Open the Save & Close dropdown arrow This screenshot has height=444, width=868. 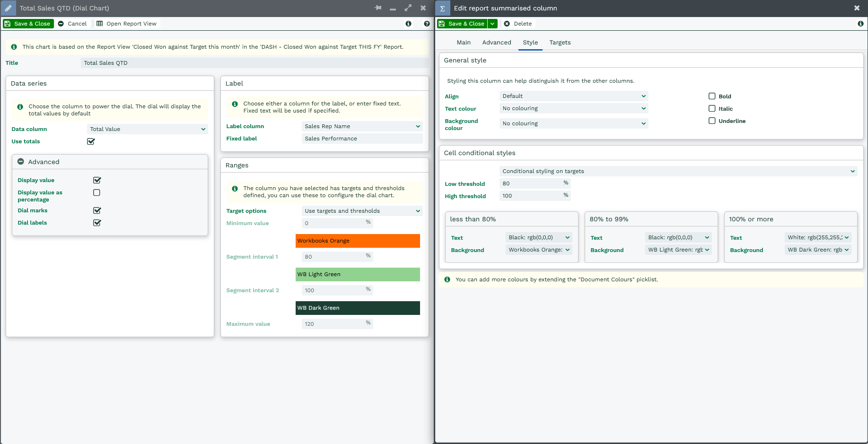coord(492,24)
